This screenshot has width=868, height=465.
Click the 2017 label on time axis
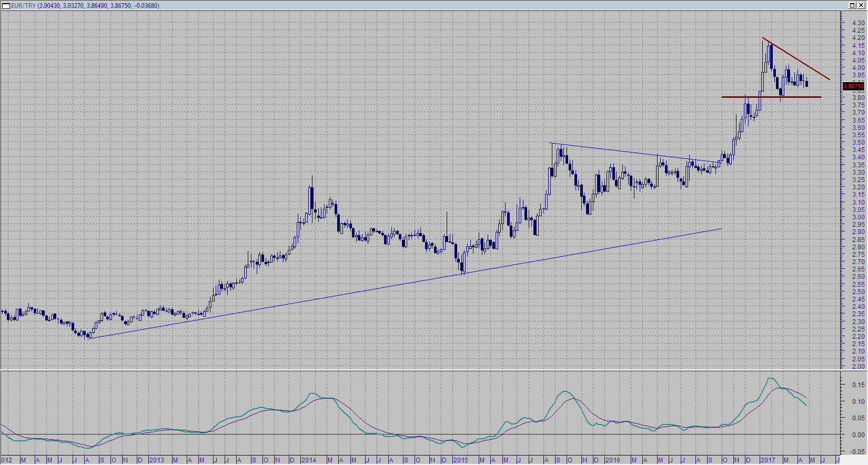pos(768,460)
